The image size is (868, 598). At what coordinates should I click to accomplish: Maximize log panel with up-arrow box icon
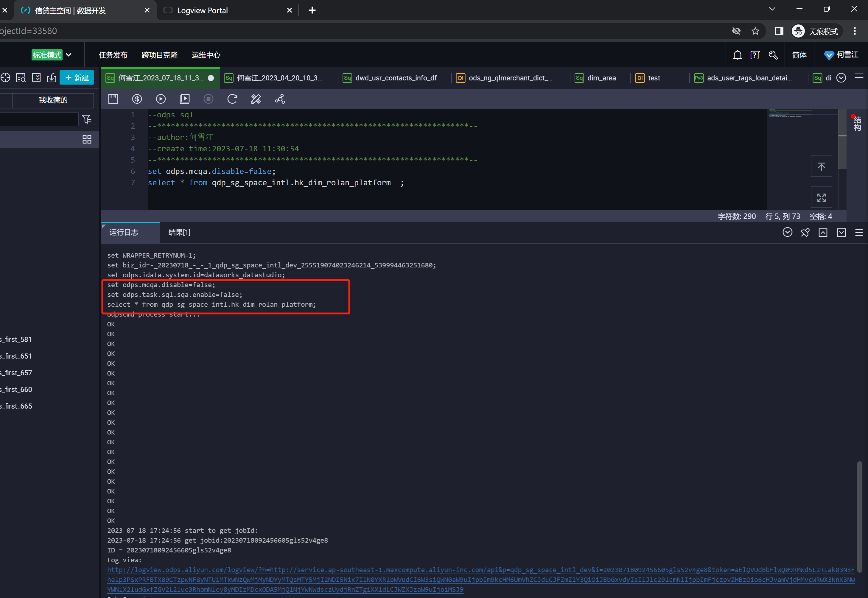[823, 233]
